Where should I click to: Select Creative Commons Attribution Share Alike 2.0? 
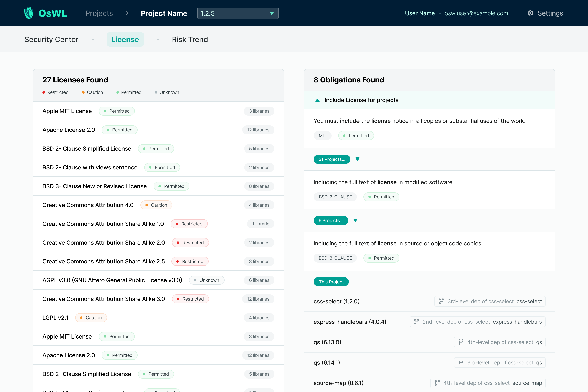tap(158, 243)
